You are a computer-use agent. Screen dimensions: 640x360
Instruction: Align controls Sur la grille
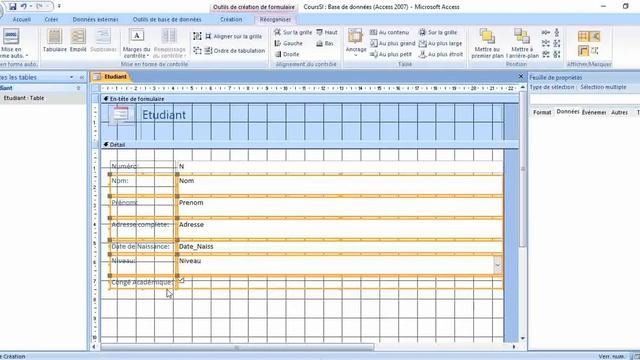293,32
